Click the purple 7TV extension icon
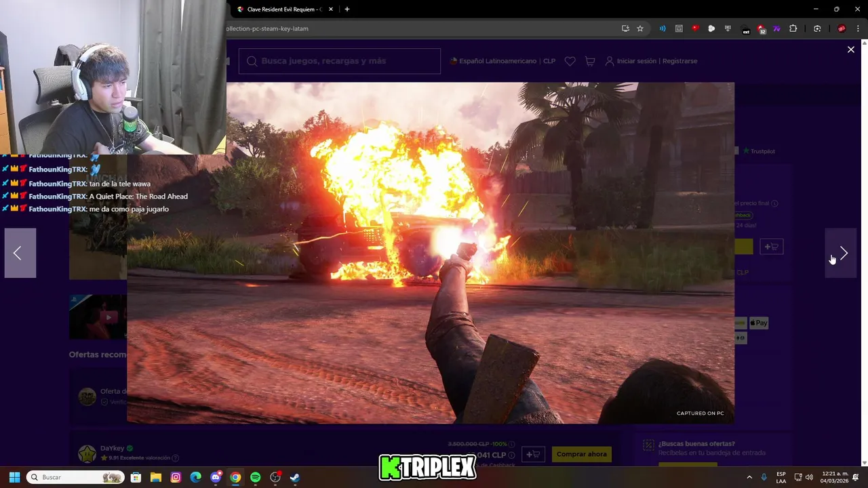 [x=776, y=28]
